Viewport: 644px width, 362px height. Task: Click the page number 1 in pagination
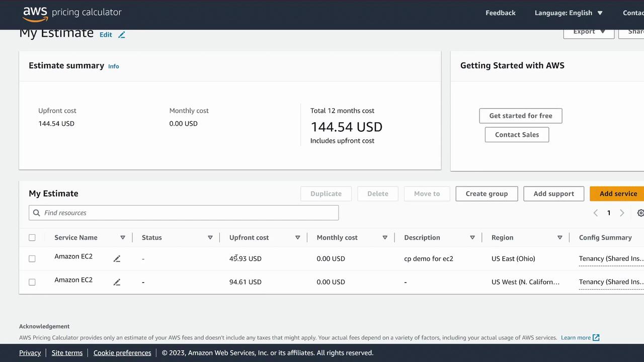609,213
